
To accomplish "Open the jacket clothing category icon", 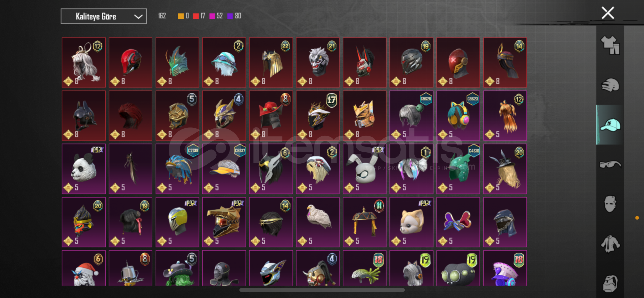I will click(x=610, y=244).
